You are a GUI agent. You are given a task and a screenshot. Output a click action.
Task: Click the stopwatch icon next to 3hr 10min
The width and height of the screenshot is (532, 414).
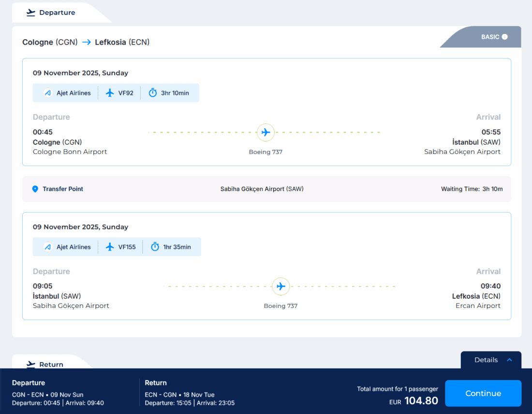pyautogui.click(x=153, y=93)
